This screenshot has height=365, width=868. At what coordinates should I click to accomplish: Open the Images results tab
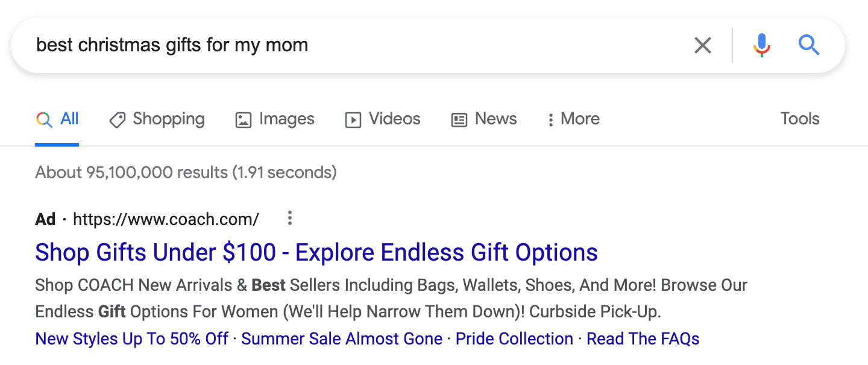pos(275,119)
